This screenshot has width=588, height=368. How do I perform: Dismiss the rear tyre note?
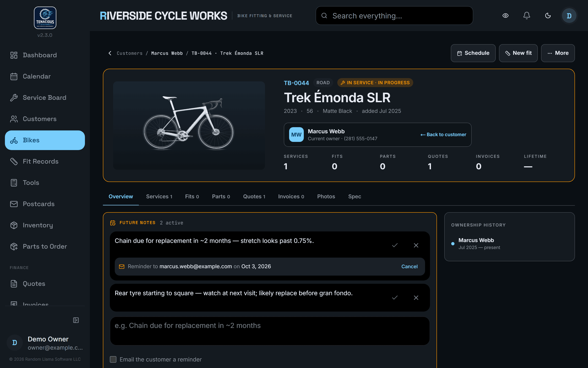[416, 297]
